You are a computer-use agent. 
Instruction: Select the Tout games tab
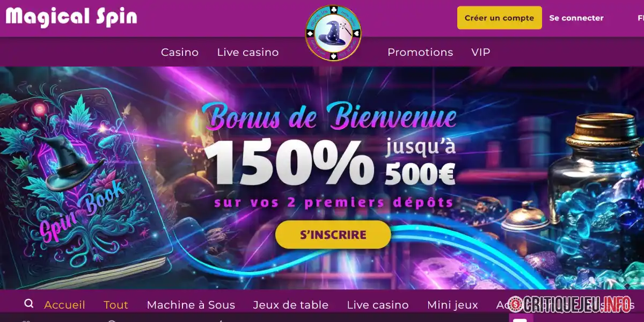point(116,305)
